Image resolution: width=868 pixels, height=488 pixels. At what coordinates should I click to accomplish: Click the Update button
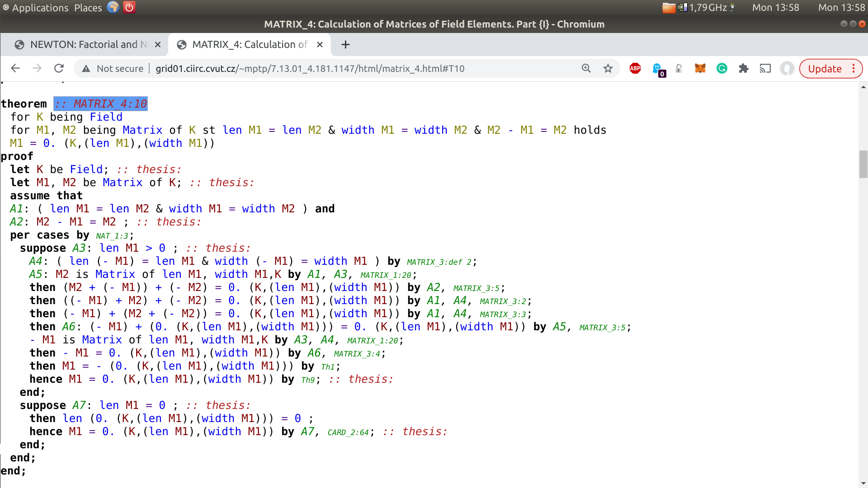pos(825,69)
